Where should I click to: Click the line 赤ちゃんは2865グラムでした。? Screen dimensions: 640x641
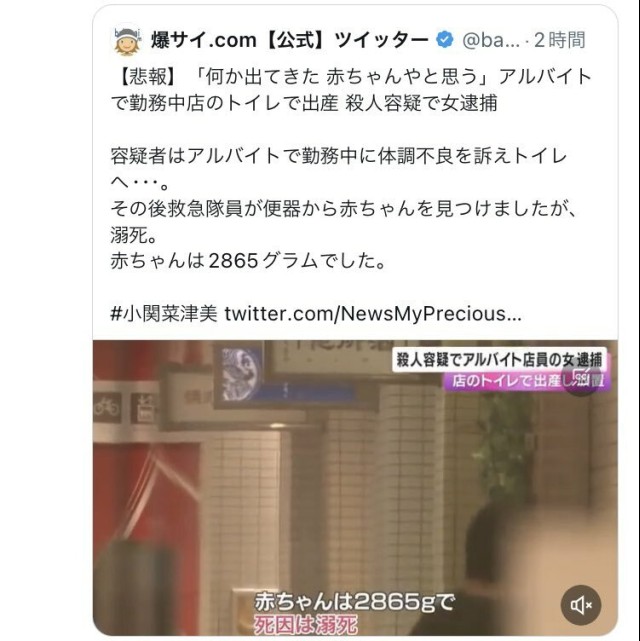click(x=248, y=261)
